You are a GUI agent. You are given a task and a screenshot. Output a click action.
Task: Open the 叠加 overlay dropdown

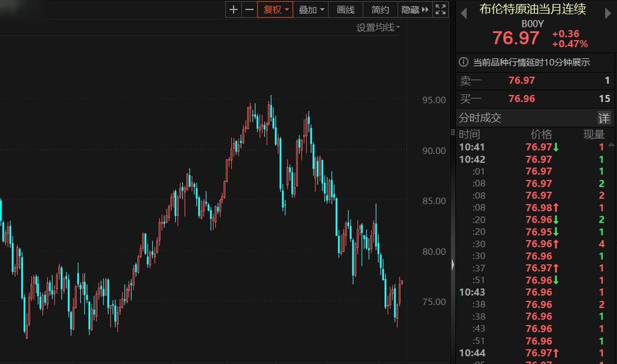pos(311,9)
